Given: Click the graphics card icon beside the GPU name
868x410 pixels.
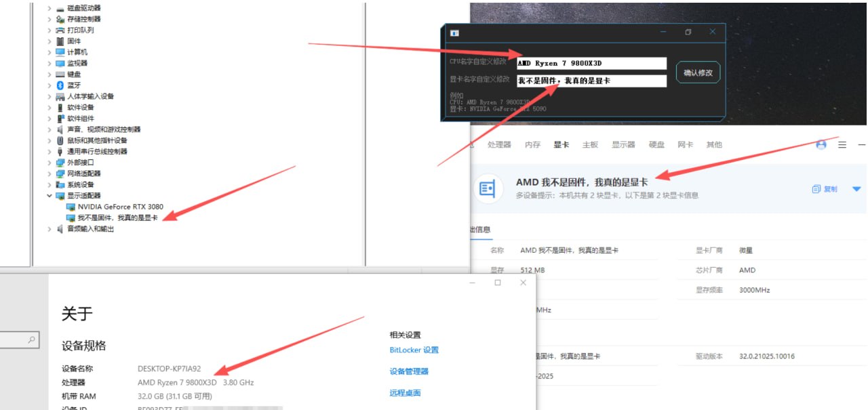Looking at the screenshot, I should coord(486,188).
